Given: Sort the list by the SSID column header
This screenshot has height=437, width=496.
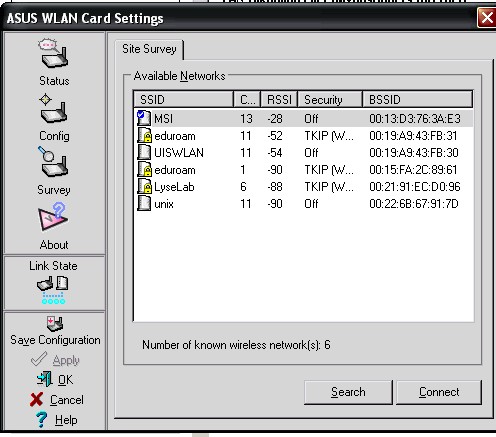Looking at the screenshot, I should pyautogui.click(x=183, y=100).
